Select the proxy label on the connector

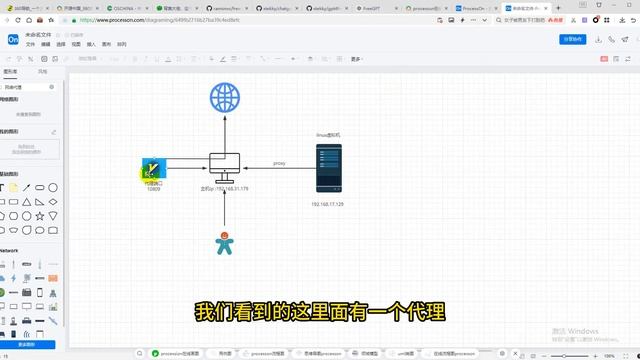tap(279, 163)
